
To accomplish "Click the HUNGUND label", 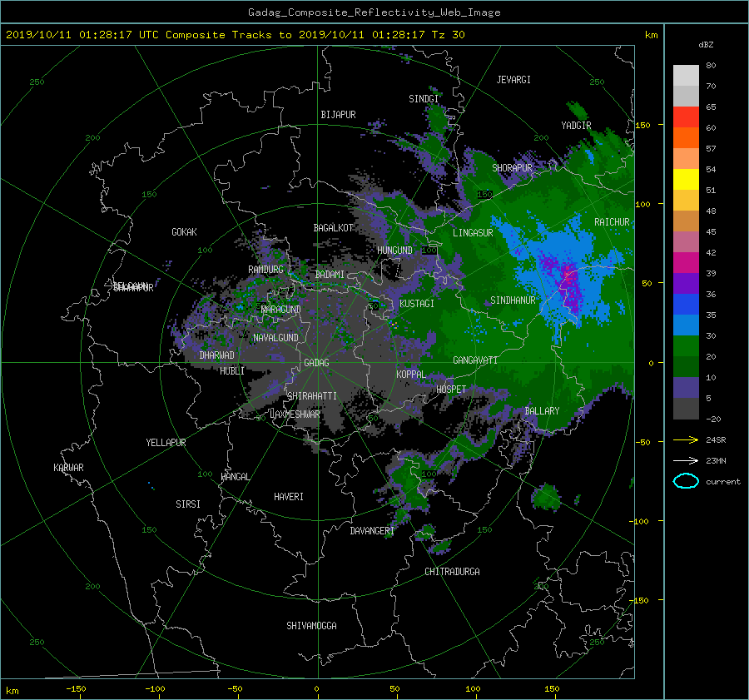I will [394, 251].
